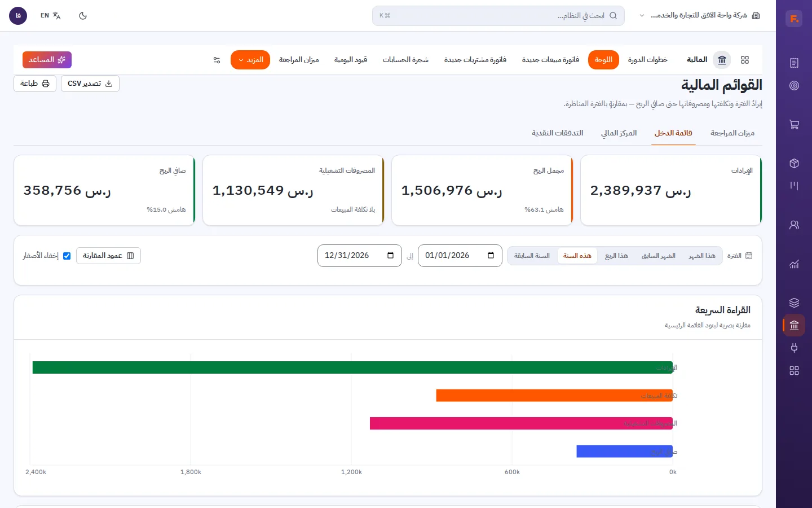Image resolution: width=812 pixels, height=508 pixels.
Task: Uncheck the إخفاء الأصفار checkbox
Action: click(x=67, y=256)
